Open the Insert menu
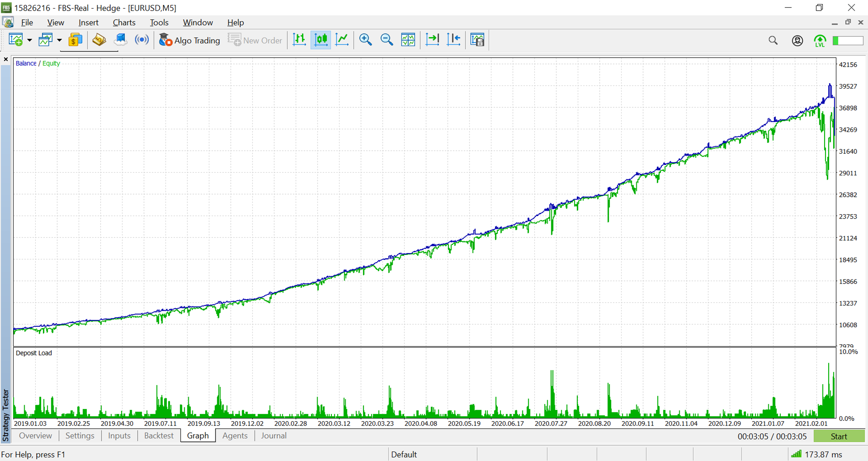The image size is (868, 461). point(88,22)
